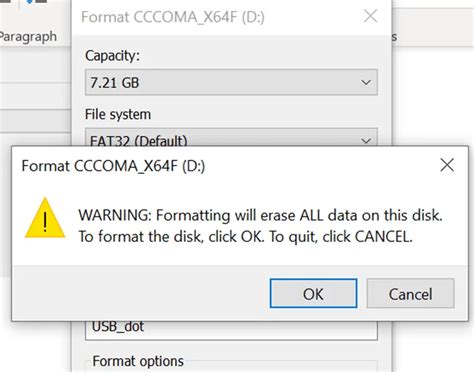The width and height of the screenshot is (474, 372).
Task: Click OK to confirm formatting
Action: (x=313, y=293)
